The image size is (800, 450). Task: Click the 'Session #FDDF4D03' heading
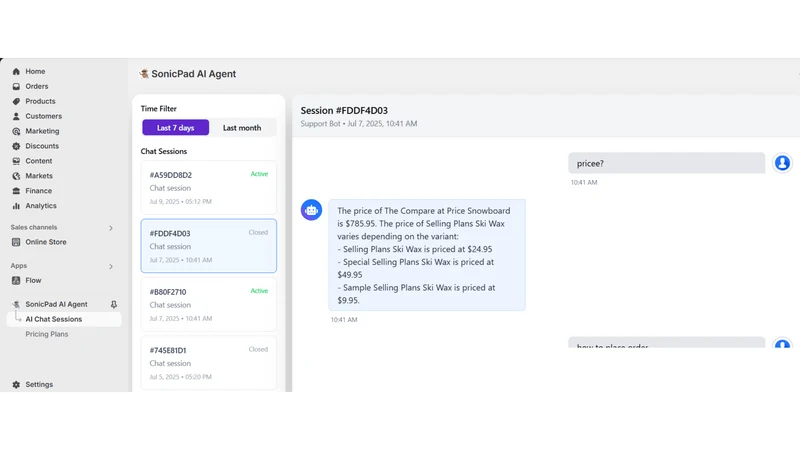(344, 111)
